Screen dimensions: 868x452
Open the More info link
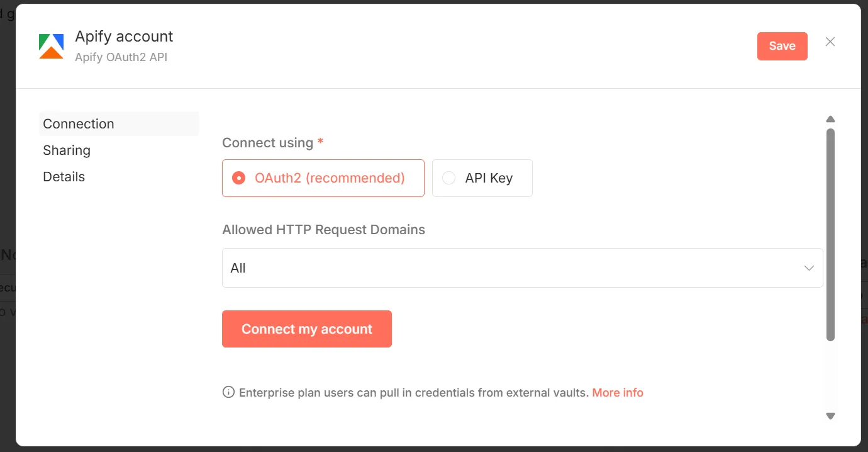tap(617, 392)
